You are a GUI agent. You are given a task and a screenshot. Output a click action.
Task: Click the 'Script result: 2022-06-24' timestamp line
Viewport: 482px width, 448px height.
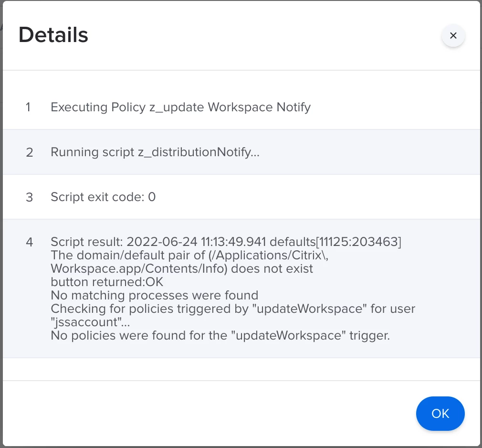coord(226,242)
